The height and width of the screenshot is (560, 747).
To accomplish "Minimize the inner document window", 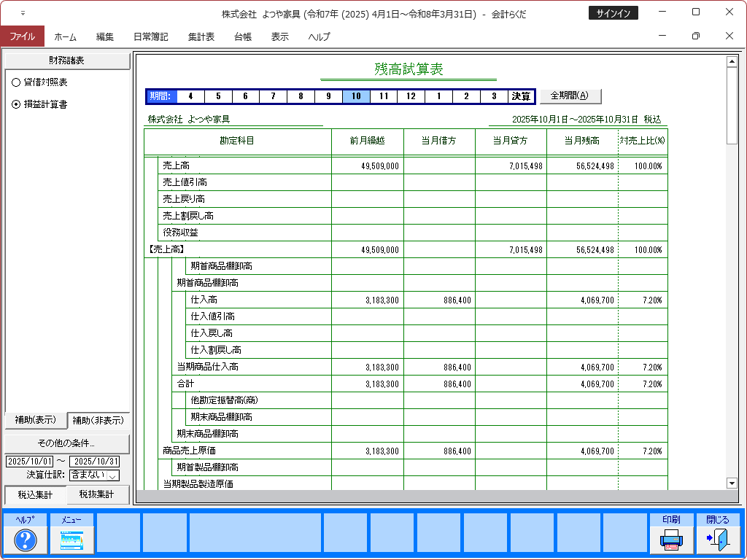I will coord(662,36).
